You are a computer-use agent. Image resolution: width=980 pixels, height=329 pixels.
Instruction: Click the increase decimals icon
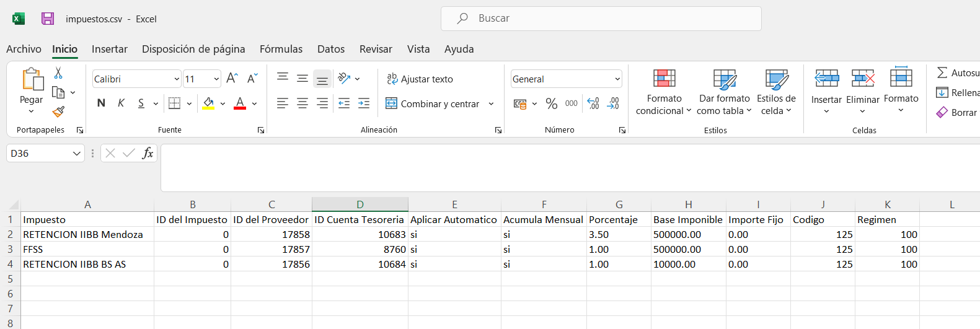[x=593, y=103]
